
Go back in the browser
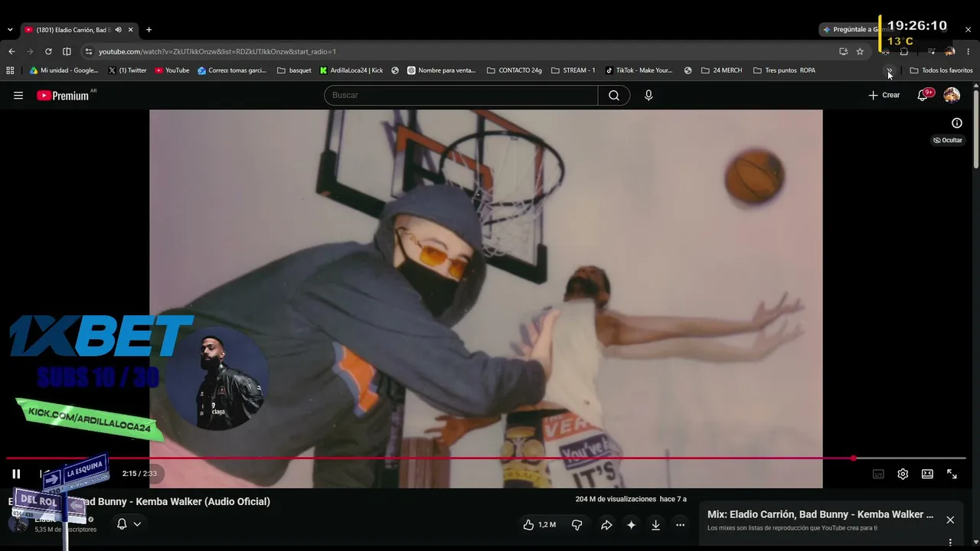tap(11, 51)
